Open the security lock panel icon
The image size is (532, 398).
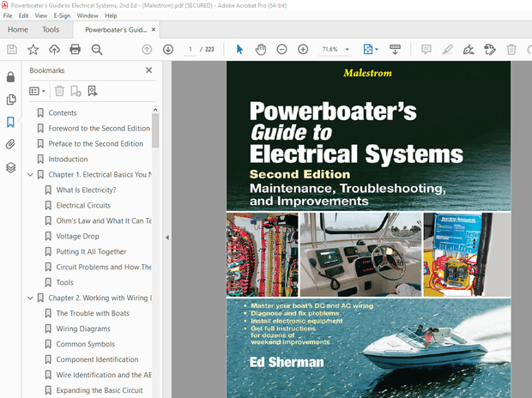click(10, 77)
